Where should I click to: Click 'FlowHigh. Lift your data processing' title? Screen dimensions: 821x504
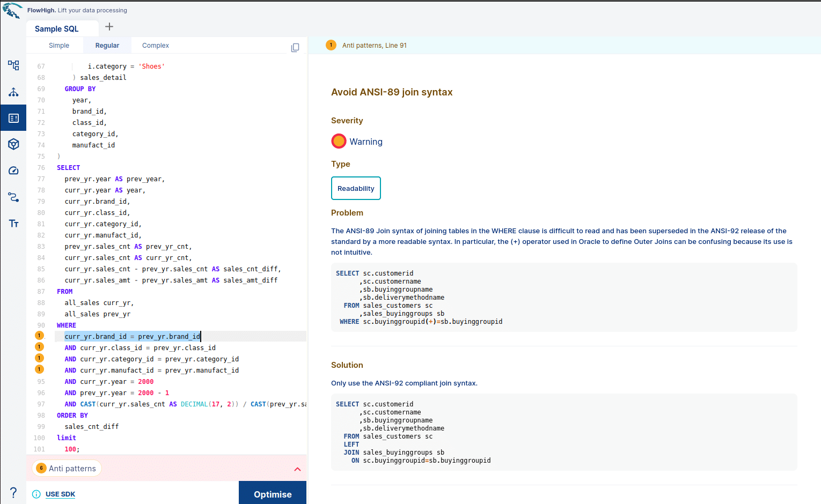tap(77, 10)
